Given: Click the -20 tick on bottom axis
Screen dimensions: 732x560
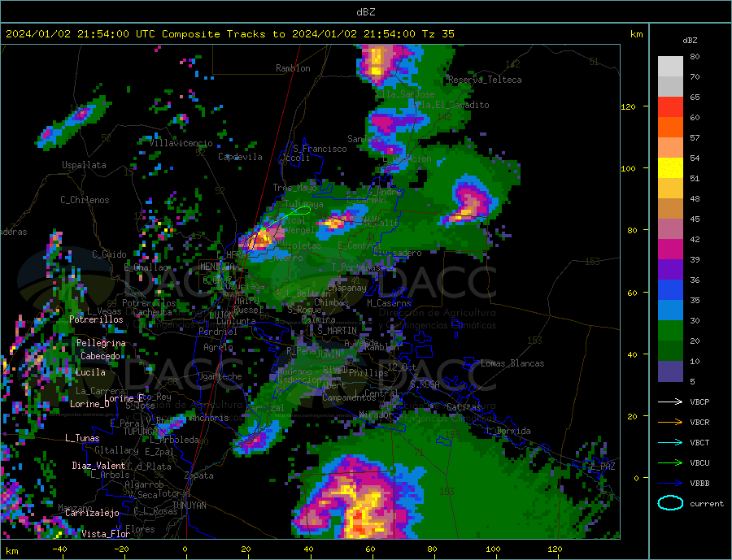Looking at the screenshot, I should coord(121,549).
